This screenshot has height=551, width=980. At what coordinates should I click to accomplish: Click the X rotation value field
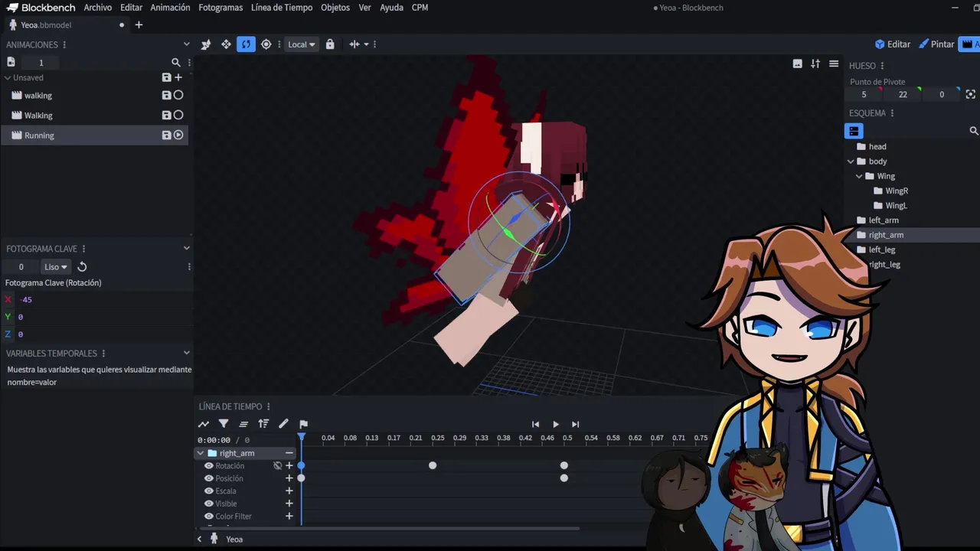(103, 300)
